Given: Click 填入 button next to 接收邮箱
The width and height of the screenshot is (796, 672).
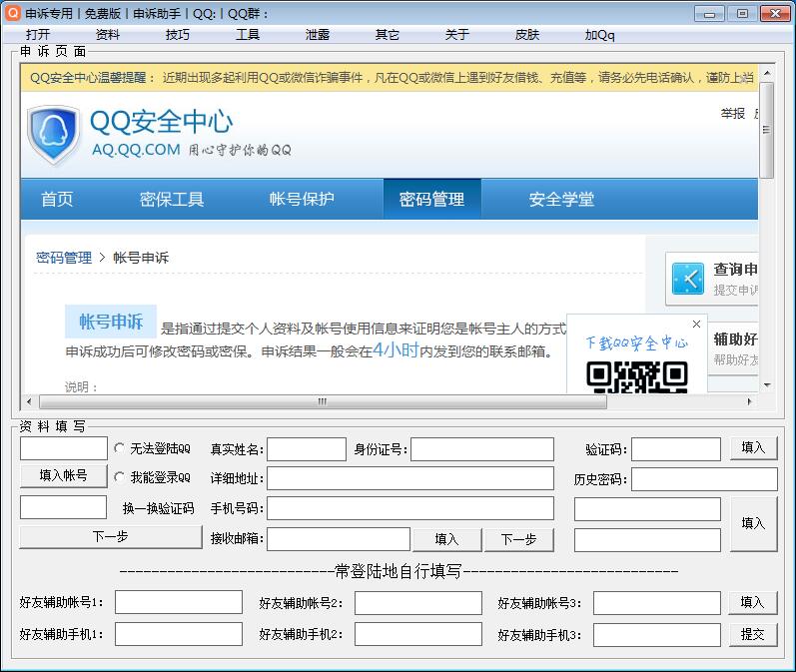Looking at the screenshot, I should [x=446, y=539].
